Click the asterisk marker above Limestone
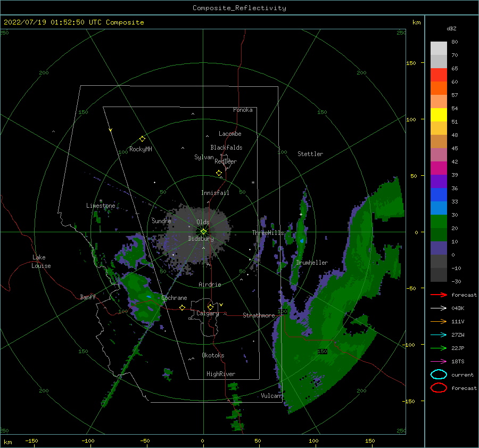 pos(101,201)
